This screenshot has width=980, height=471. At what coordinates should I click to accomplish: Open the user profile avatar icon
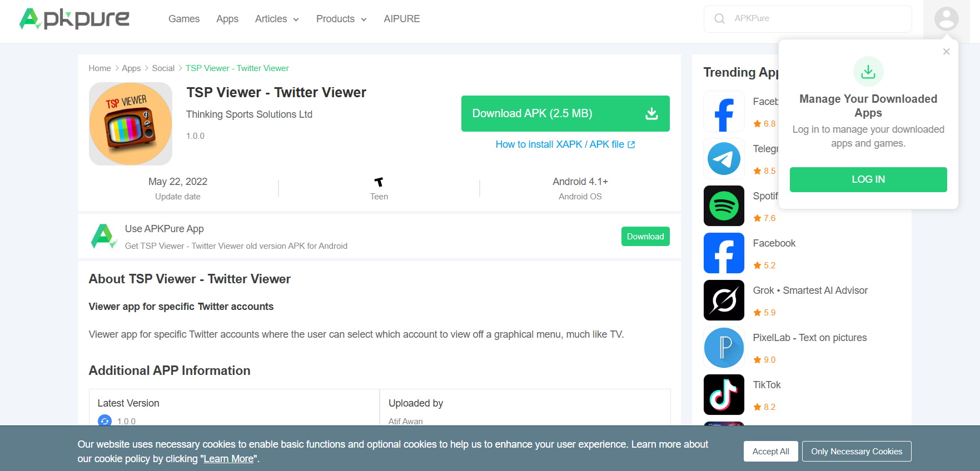point(946,19)
